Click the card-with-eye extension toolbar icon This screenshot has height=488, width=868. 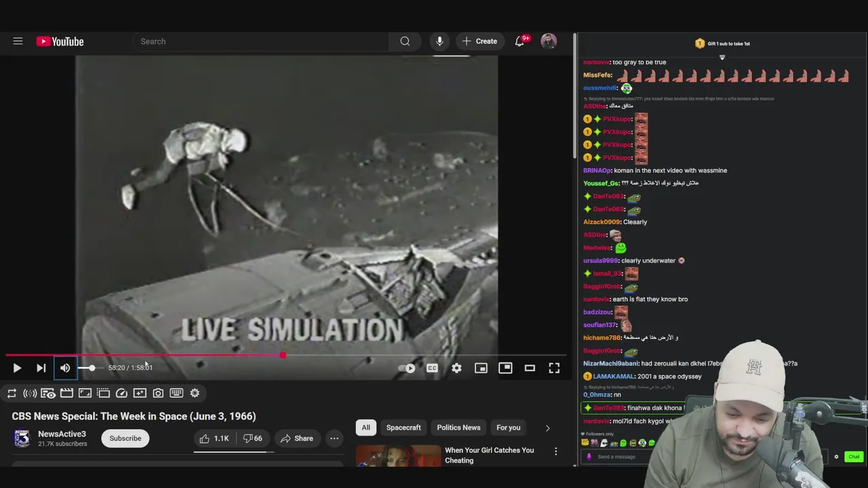pos(48,393)
